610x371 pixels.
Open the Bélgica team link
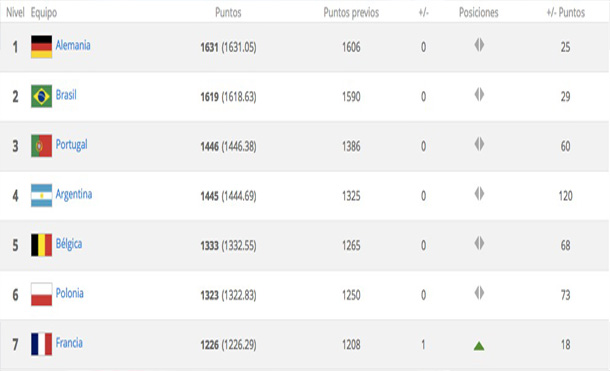coord(69,244)
